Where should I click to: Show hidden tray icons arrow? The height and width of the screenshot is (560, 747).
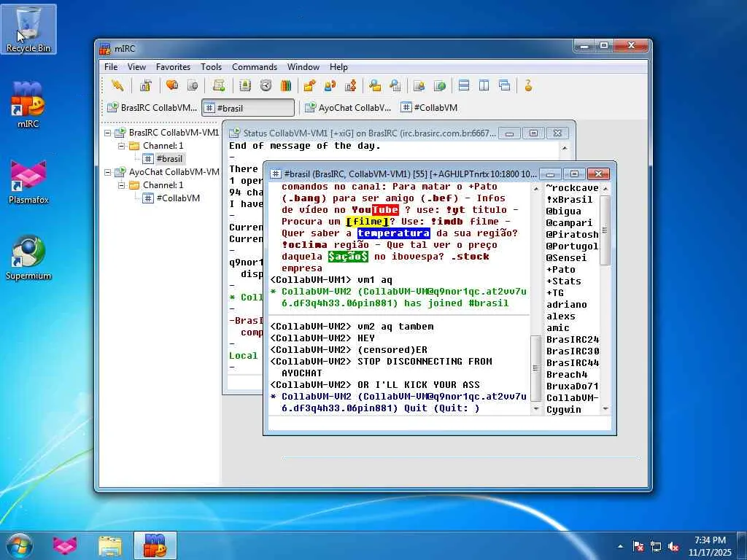pyautogui.click(x=620, y=547)
